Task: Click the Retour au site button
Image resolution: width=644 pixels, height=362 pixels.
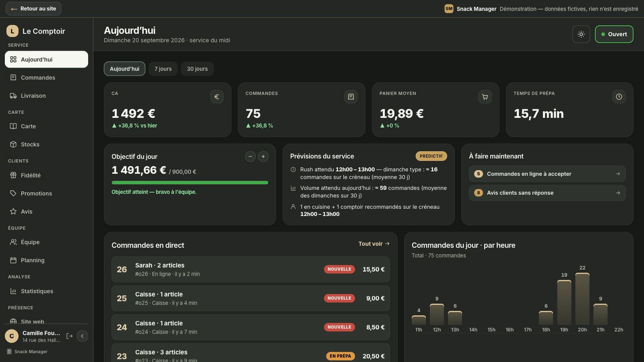Action: click(x=33, y=8)
